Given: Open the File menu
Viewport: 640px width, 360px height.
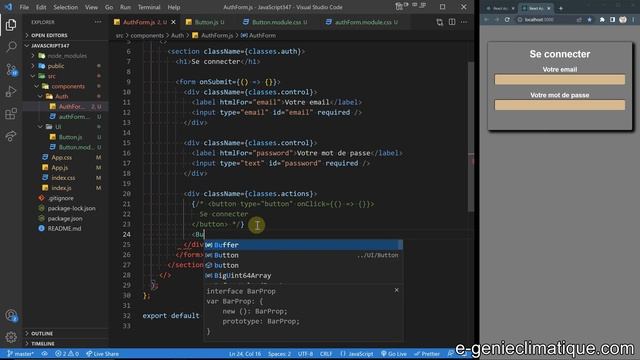Looking at the screenshot, I should coord(24,7).
